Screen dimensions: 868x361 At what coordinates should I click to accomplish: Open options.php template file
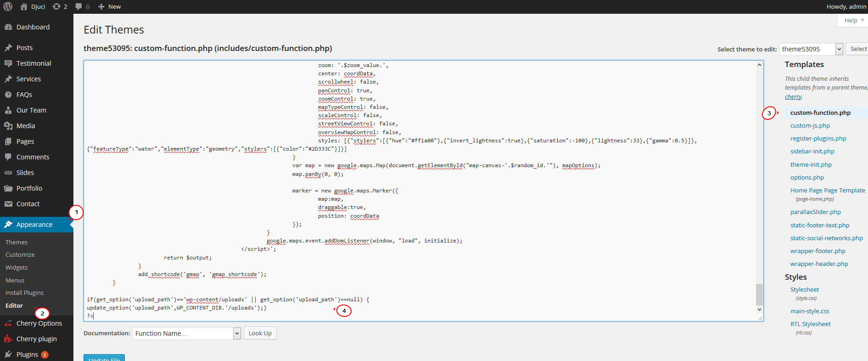tap(807, 177)
